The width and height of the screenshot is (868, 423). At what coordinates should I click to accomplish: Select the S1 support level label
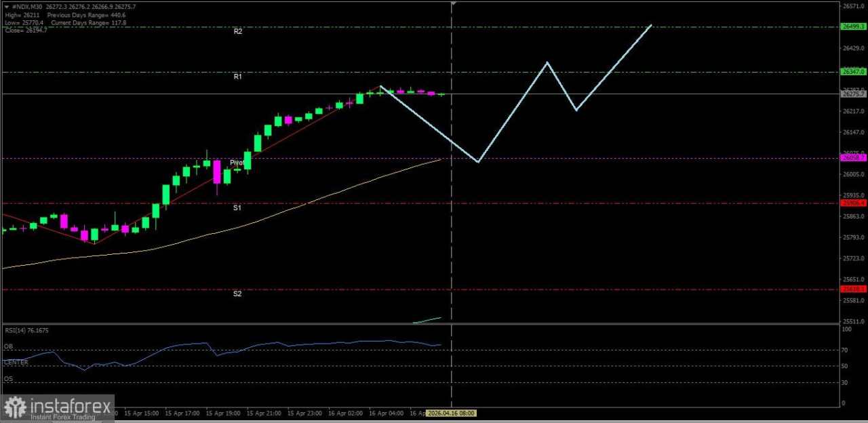(237, 207)
